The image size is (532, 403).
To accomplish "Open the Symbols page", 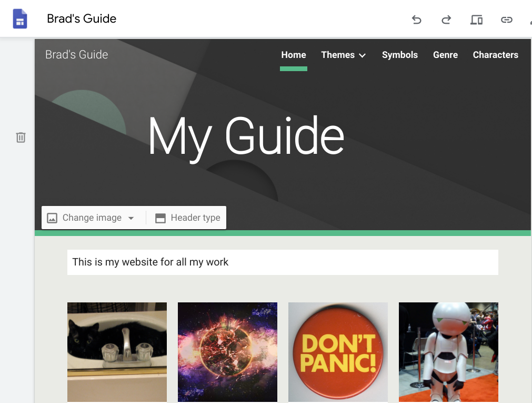I will coord(400,55).
